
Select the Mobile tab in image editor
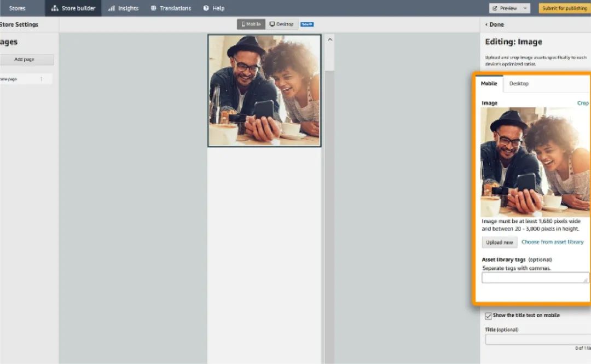[489, 84]
